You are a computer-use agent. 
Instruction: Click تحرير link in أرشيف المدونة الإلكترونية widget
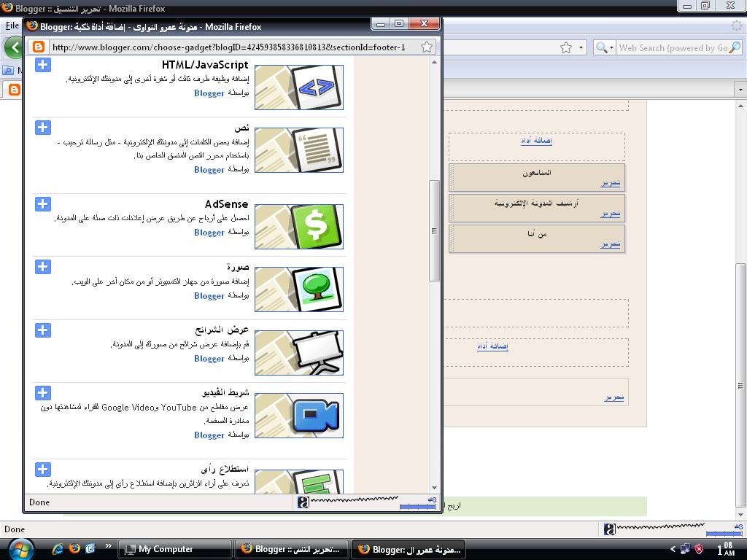[611, 214]
